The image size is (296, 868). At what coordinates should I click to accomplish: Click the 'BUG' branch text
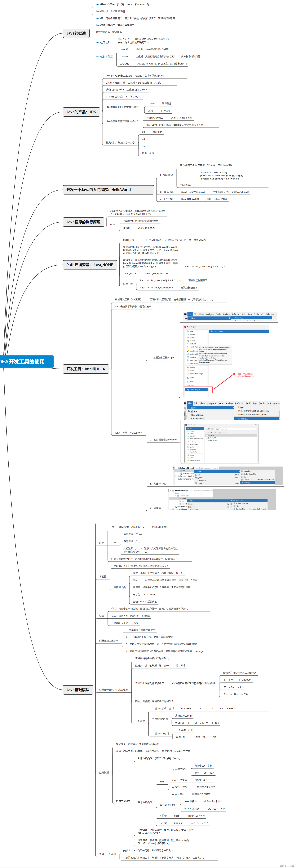(113, 224)
